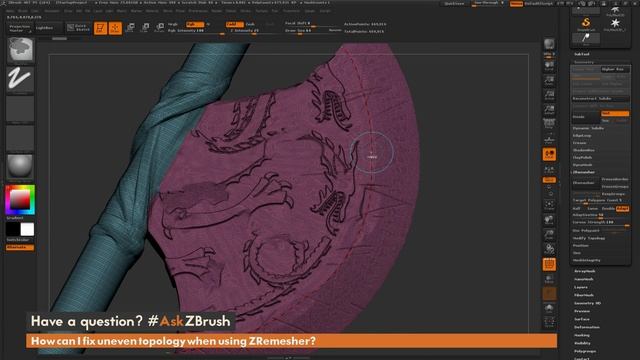This screenshot has width=640, height=360.
Task: Open the Stroke type selector
Action: coord(20,79)
